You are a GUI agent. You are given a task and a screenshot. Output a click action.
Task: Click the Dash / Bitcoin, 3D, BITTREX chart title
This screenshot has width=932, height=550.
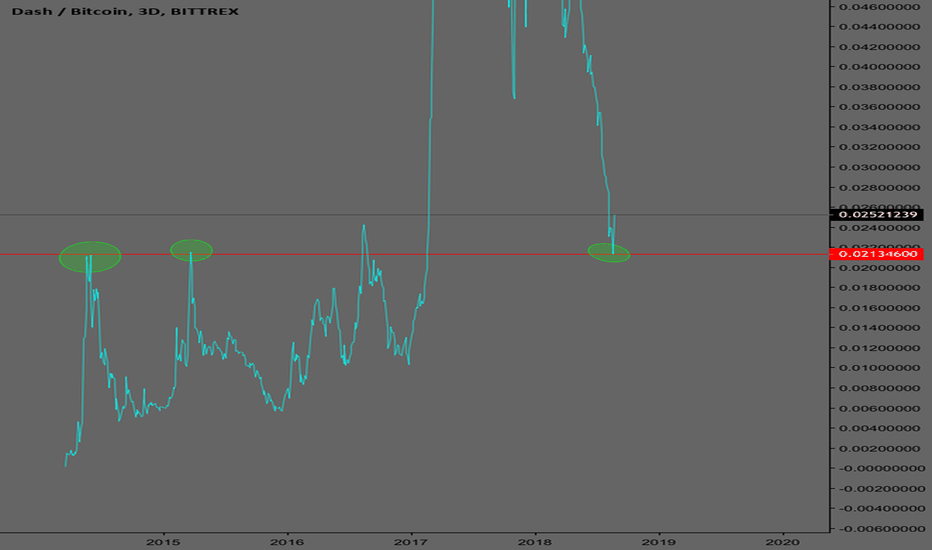[x=125, y=11]
